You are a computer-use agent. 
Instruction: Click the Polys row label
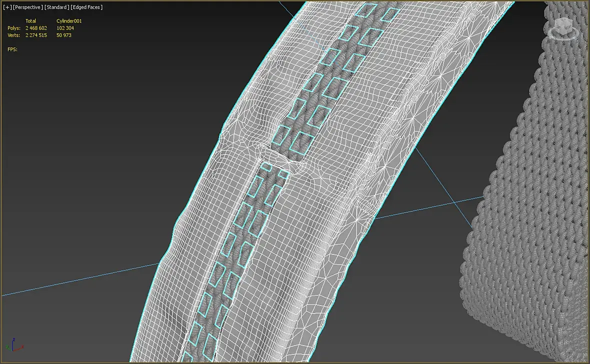[x=14, y=28]
